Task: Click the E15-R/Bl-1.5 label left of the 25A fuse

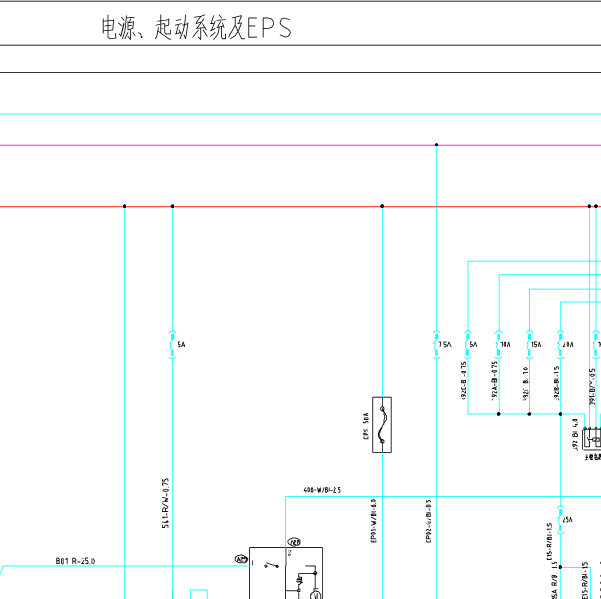Action: [x=549, y=542]
